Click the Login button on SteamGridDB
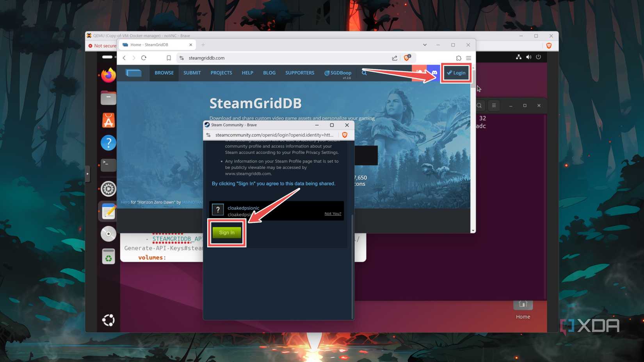Image resolution: width=644 pixels, height=362 pixels. (456, 73)
